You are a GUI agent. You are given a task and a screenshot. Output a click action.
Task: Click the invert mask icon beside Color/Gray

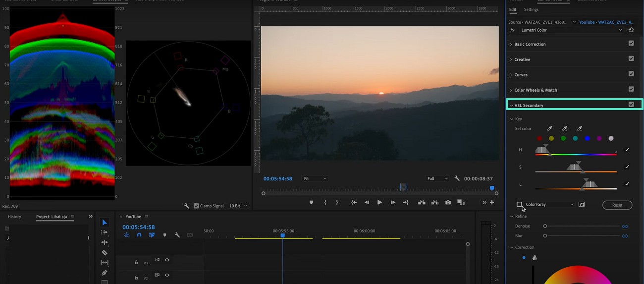pyautogui.click(x=582, y=204)
